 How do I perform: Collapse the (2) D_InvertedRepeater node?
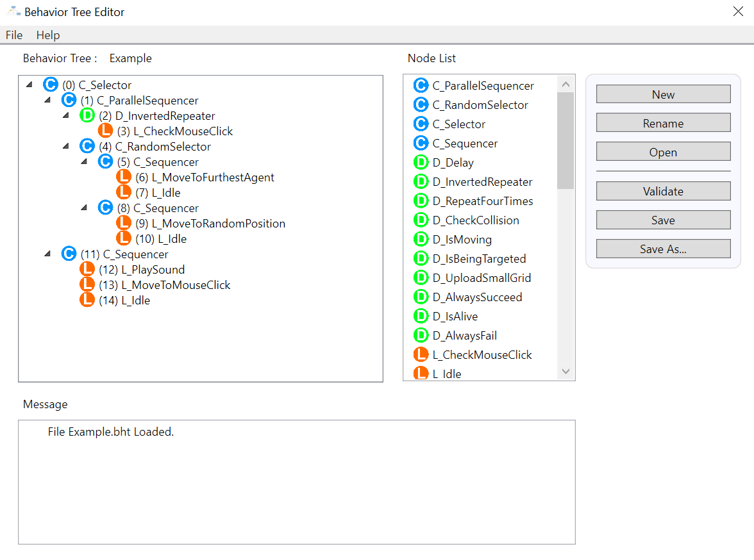tap(66, 116)
